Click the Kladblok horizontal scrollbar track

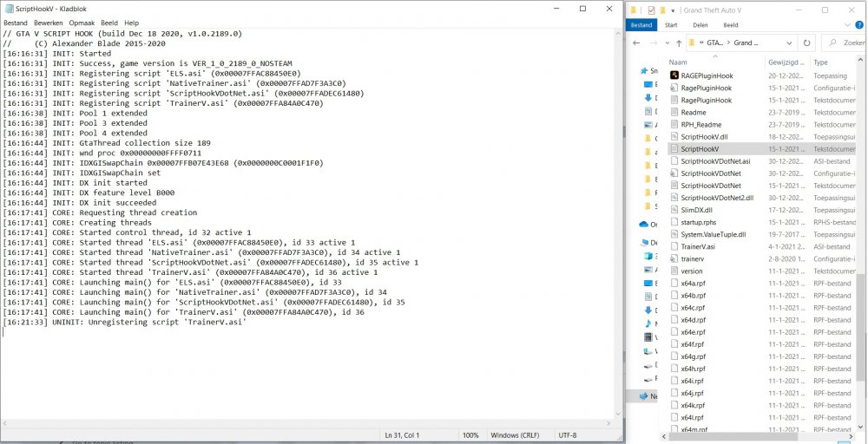[308, 423]
